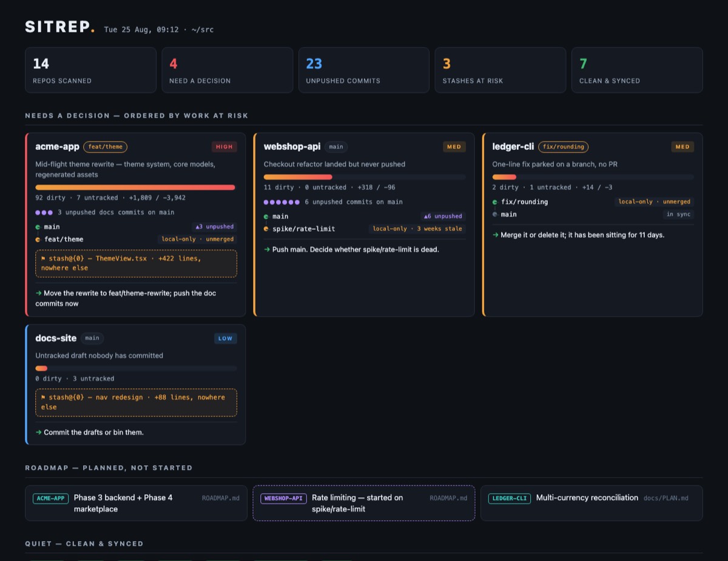728x561 pixels.
Task: Click the LEDGER-CLI roadmap tag
Action: point(510,499)
